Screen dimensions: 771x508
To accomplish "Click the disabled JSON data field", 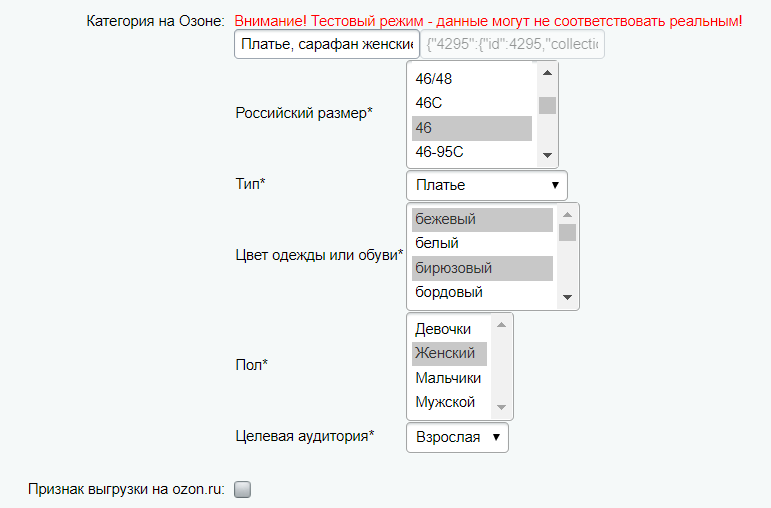I will 513,45.
